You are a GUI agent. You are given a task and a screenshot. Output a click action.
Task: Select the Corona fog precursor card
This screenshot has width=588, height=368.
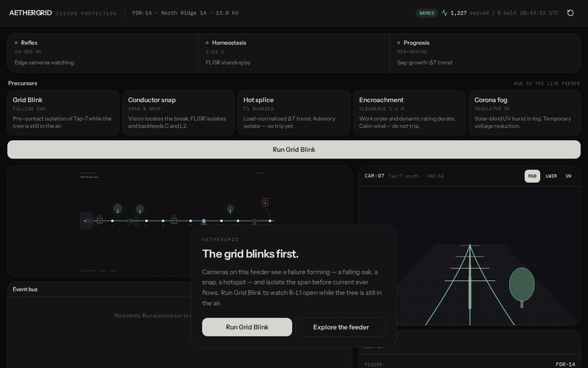pos(525,112)
